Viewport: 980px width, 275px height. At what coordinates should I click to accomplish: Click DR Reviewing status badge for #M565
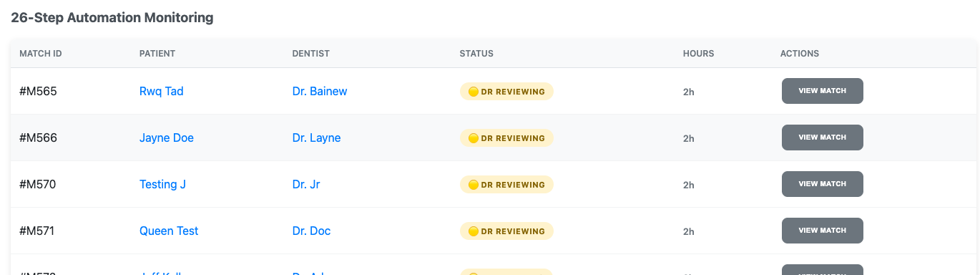tap(506, 92)
